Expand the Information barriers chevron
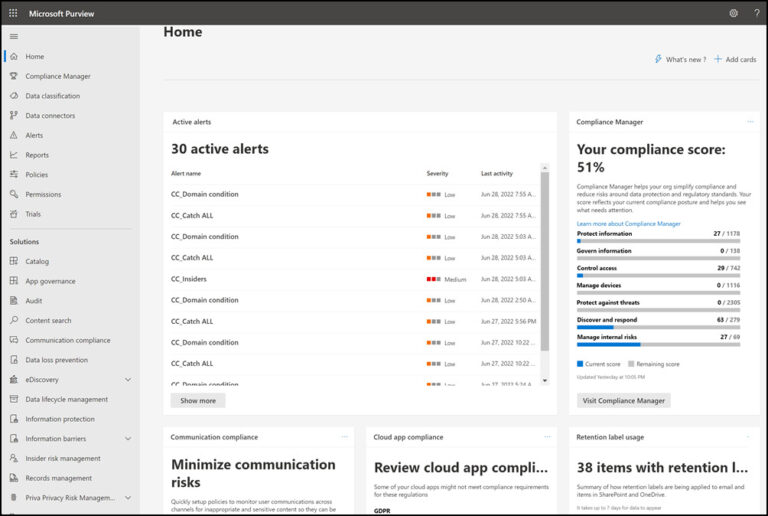This screenshot has height=516, width=768. pos(128,439)
